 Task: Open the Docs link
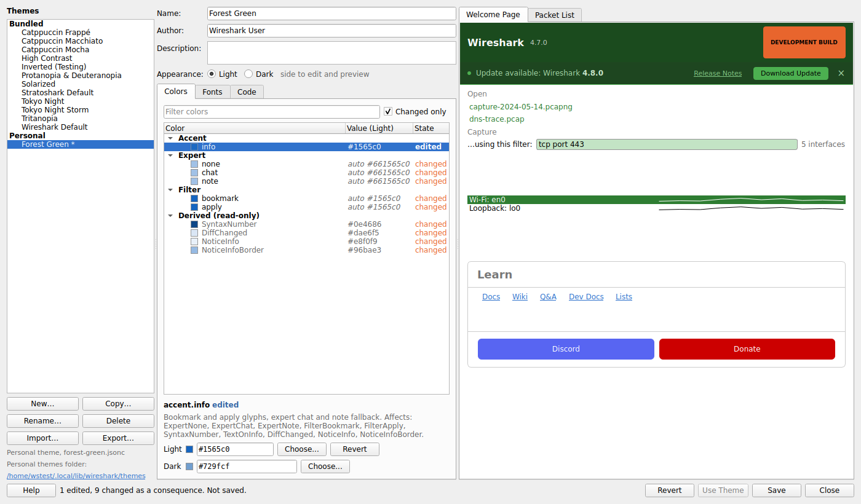click(x=491, y=297)
